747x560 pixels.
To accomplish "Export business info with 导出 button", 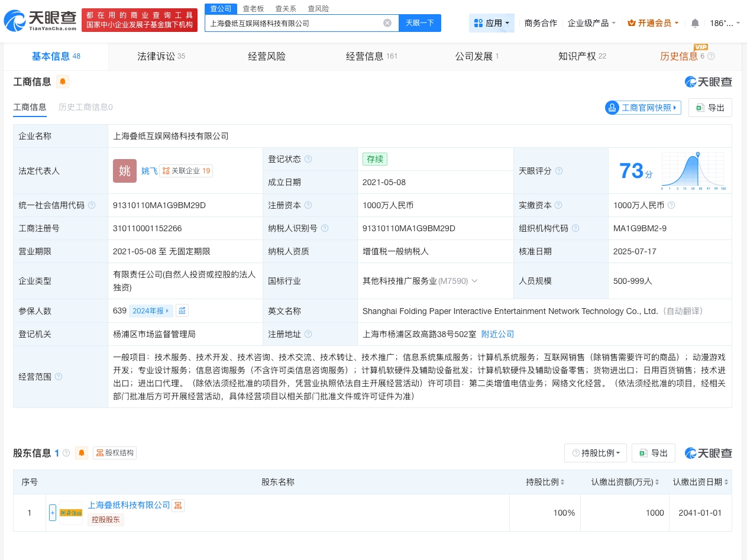I will click(710, 108).
